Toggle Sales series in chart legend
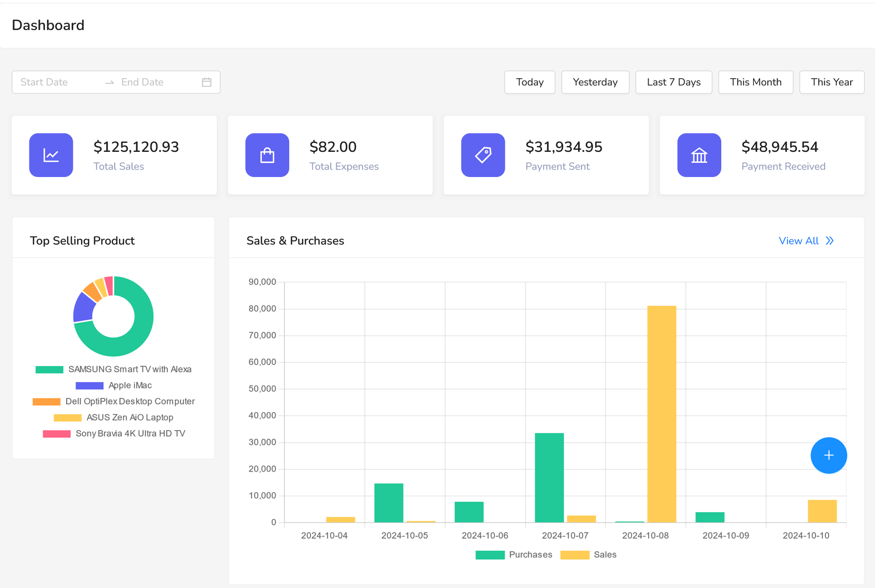 click(x=589, y=555)
